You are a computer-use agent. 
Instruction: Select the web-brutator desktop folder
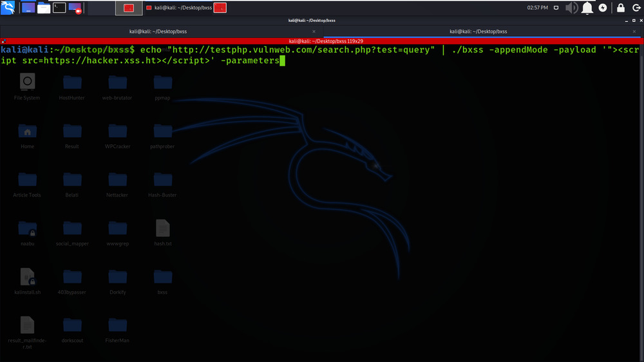click(x=117, y=87)
